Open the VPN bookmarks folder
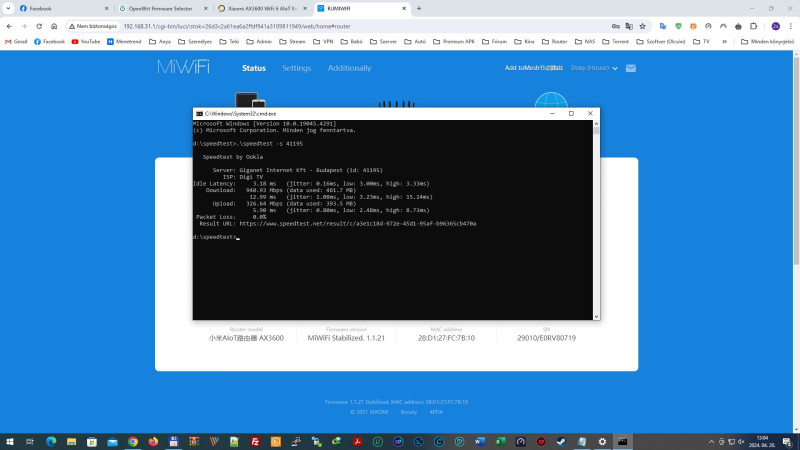The height and width of the screenshot is (450, 800). (323, 41)
